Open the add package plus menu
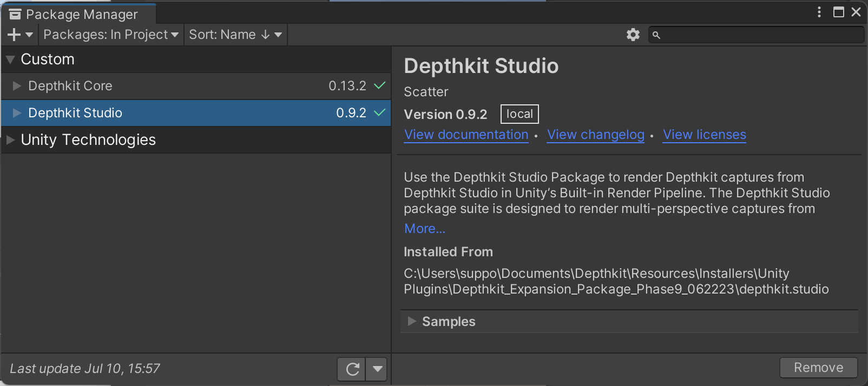Screen dimensions: 868x386 click(20, 35)
